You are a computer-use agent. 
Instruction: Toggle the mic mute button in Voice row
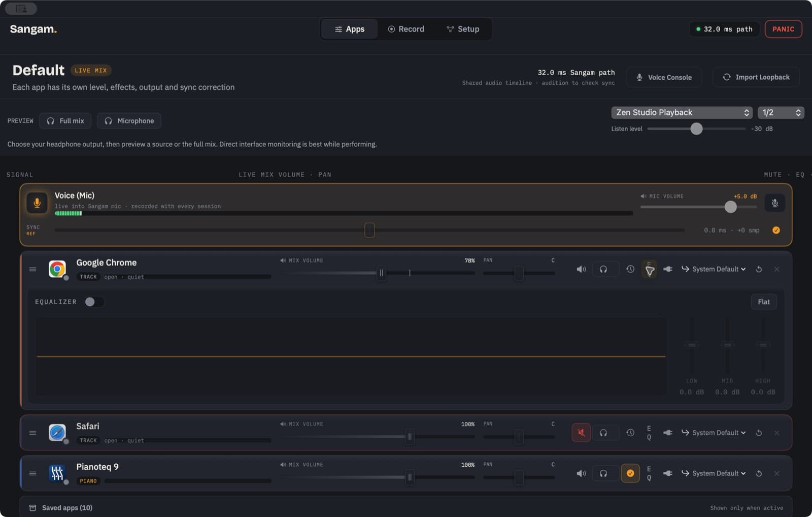(x=775, y=203)
